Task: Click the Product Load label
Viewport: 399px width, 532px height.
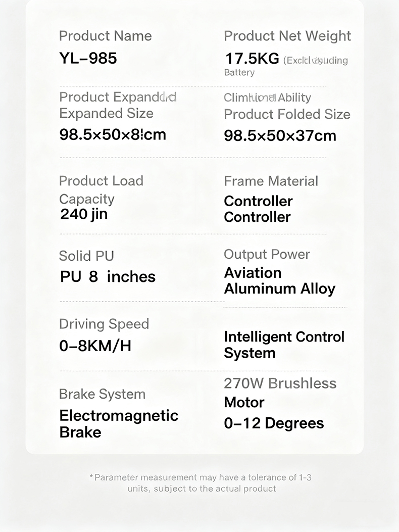Action: tap(101, 181)
